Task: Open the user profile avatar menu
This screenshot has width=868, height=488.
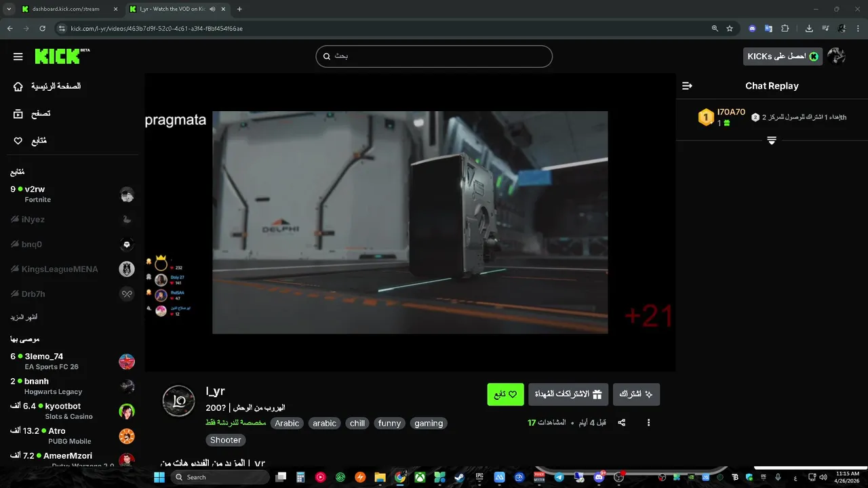Action: [x=837, y=56]
